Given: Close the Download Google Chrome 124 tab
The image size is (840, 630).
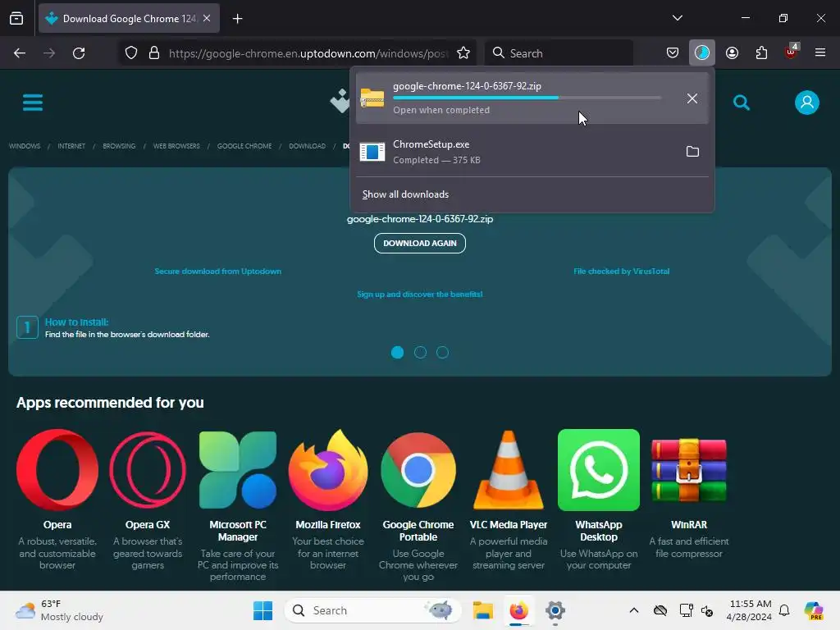Looking at the screenshot, I should 207,18.
